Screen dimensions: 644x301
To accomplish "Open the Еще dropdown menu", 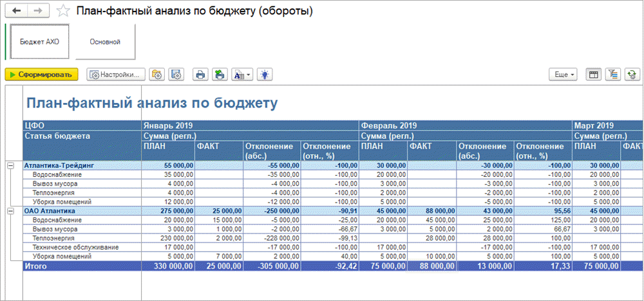I will (564, 75).
